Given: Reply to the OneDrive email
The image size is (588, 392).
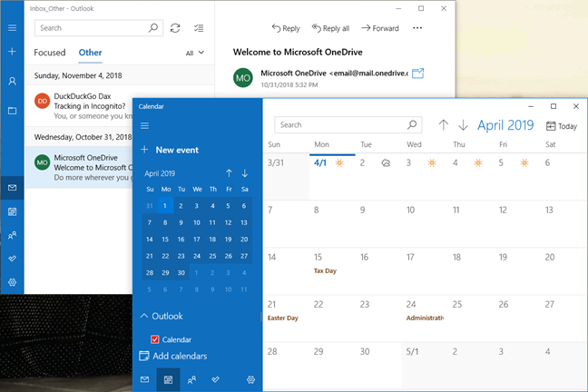Looking at the screenshot, I should 286,28.
